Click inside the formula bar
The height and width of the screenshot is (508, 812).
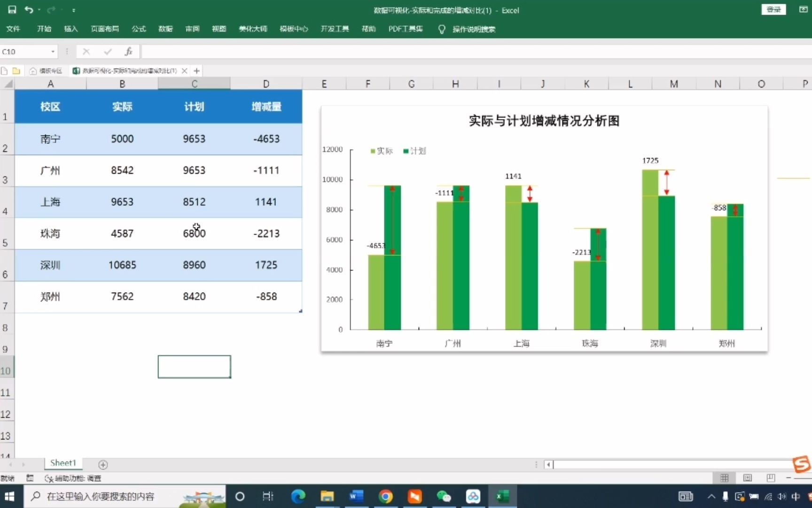click(476, 52)
